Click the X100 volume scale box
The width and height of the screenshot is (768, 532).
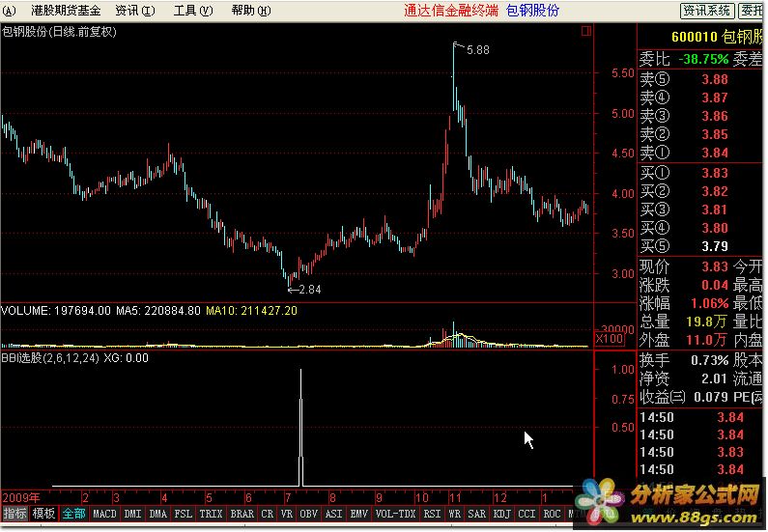click(x=610, y=338)
